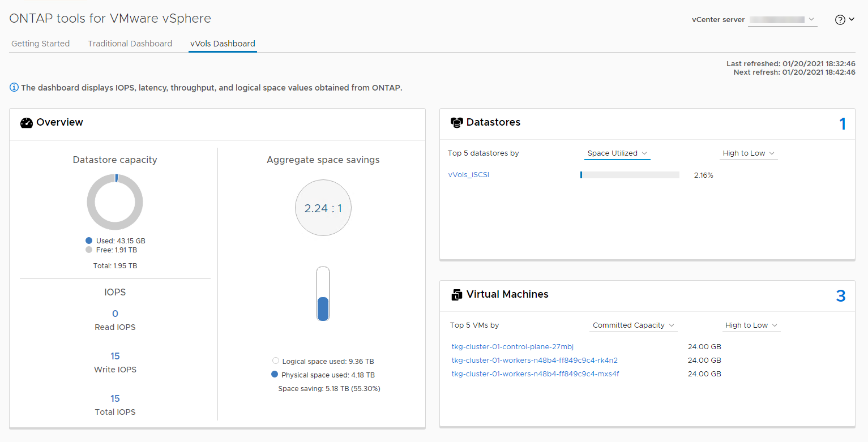
Task: Switch to the Getting Started tab
Action: 41,44
